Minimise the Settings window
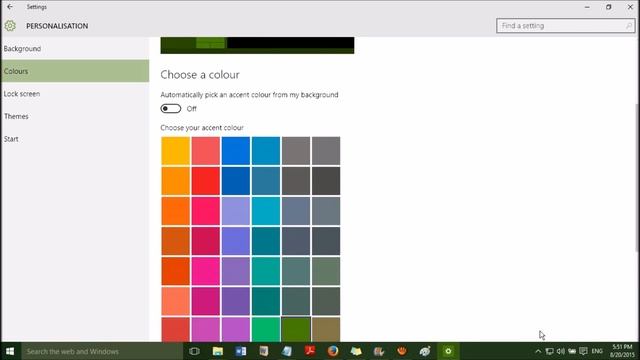The image size is (640, 360). [x=587, y=7]
